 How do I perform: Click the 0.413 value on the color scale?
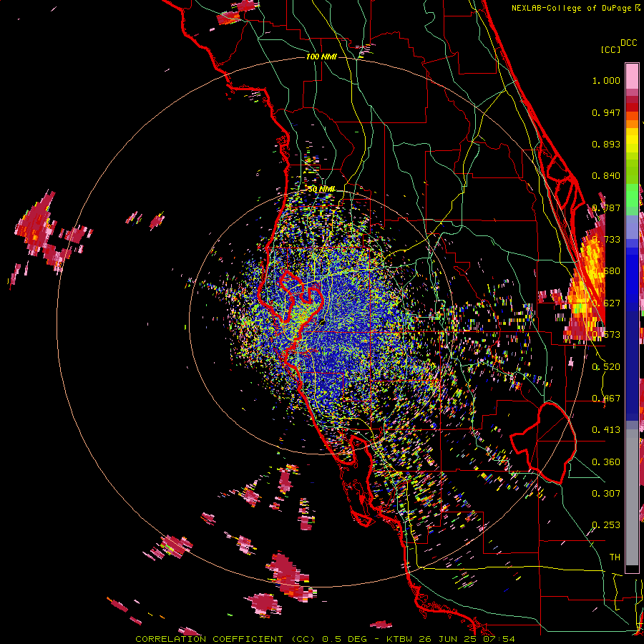pos(606,430)
